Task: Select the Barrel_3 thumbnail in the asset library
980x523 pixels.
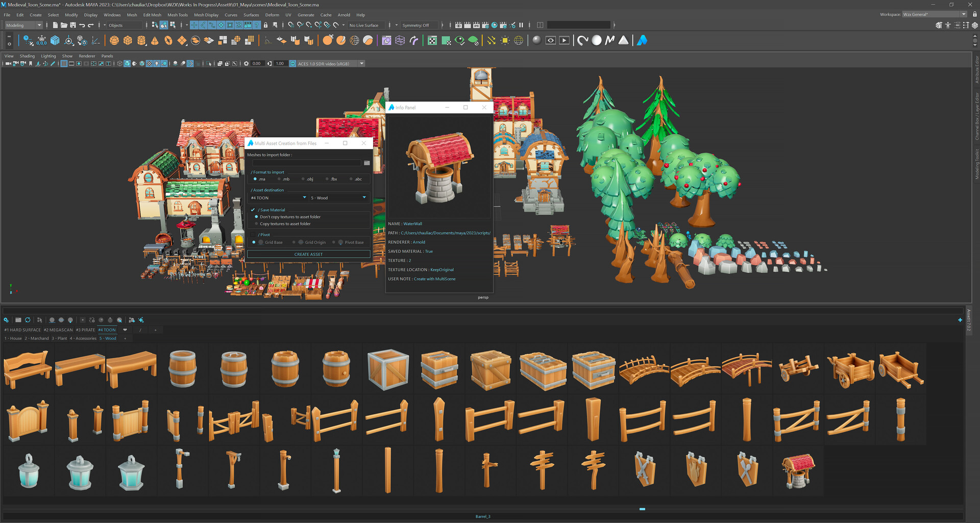Action: [x=285, y=369]
